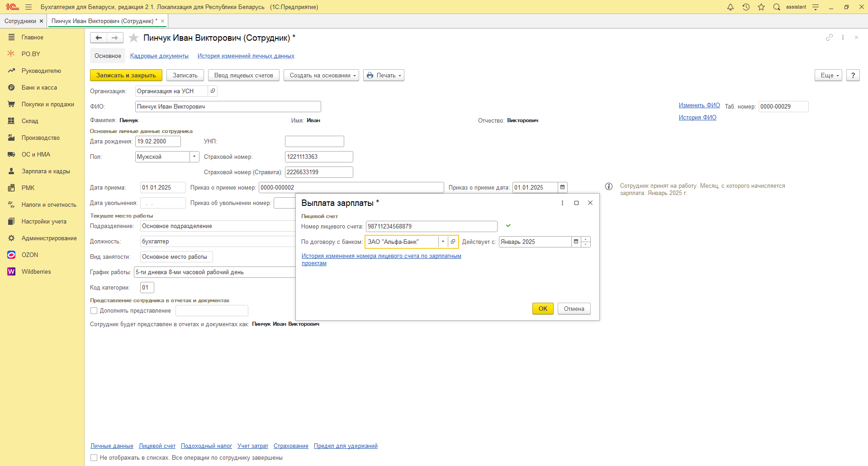Open Предел для удержаний link
The image size is (868, 466).
[346, 446]
